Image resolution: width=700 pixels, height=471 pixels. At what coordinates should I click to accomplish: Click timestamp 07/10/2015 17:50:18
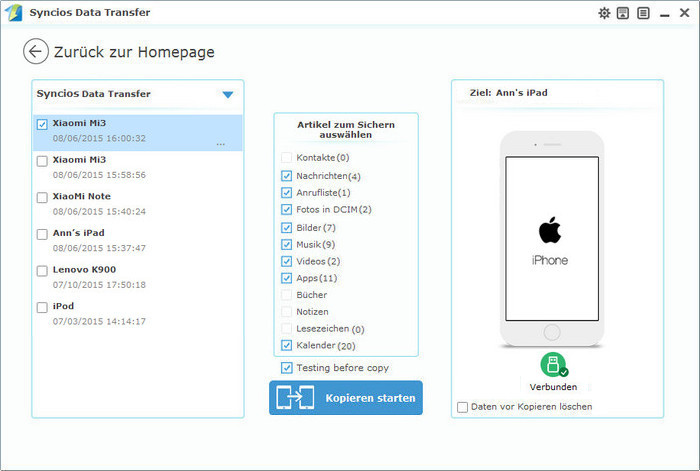[x=99, y=285]
